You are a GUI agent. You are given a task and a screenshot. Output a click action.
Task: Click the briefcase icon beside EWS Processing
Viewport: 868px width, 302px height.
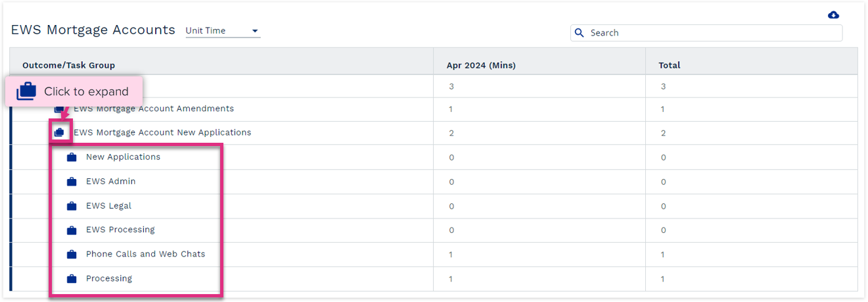[x=72, y=230]
